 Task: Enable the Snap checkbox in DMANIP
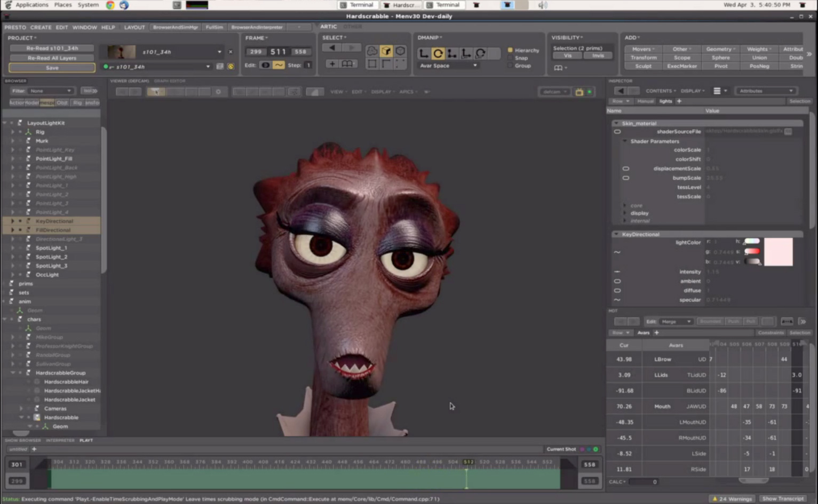pyautogui.click(x=511, y=58)
